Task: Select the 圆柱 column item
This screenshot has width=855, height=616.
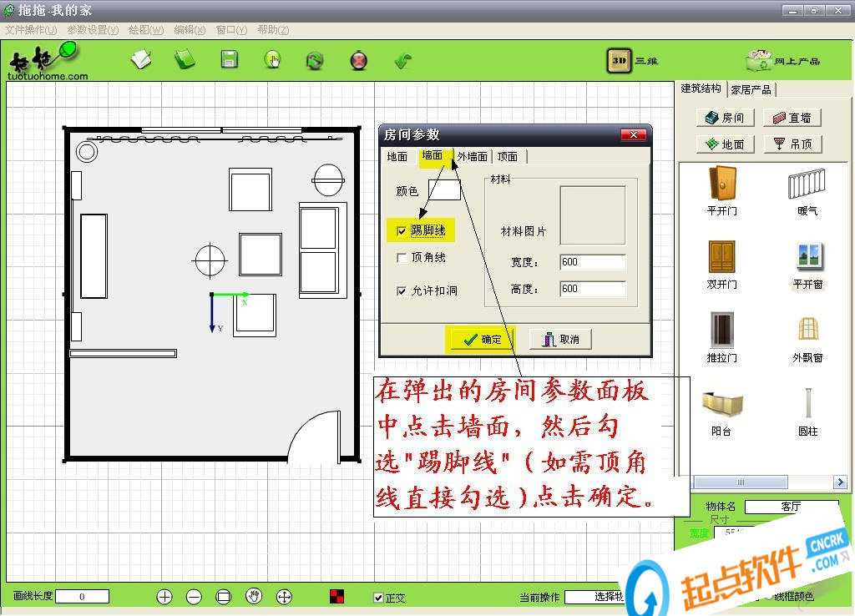Action: (808, 412)
